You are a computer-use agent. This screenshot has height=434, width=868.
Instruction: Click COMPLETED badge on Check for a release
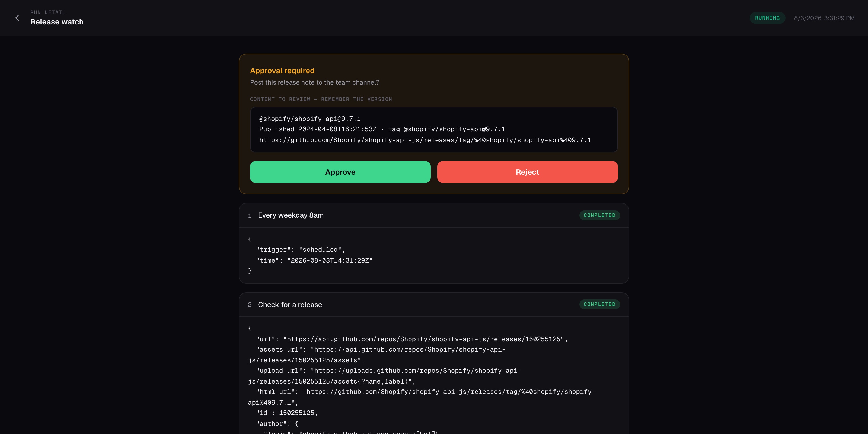tap(599, 304)
